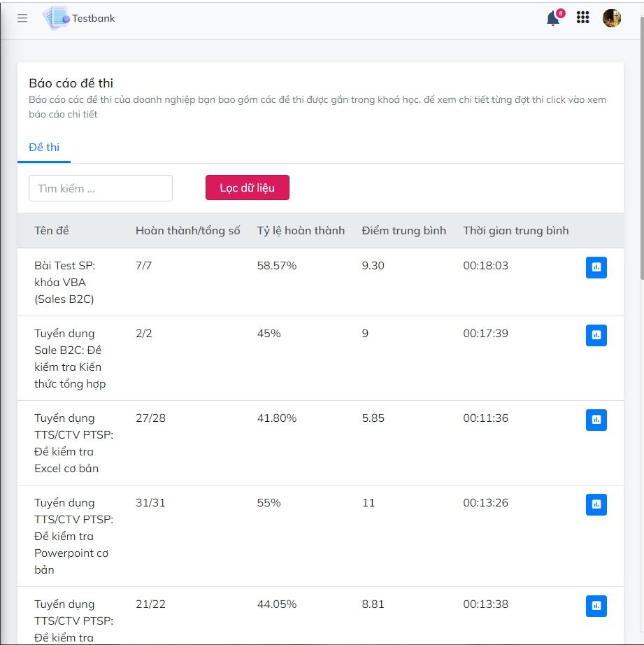Click the "Tìm kiếm ..." search field
Viewport: 644px width, 645px height.
pyautogui.click(x=100, y=187)
